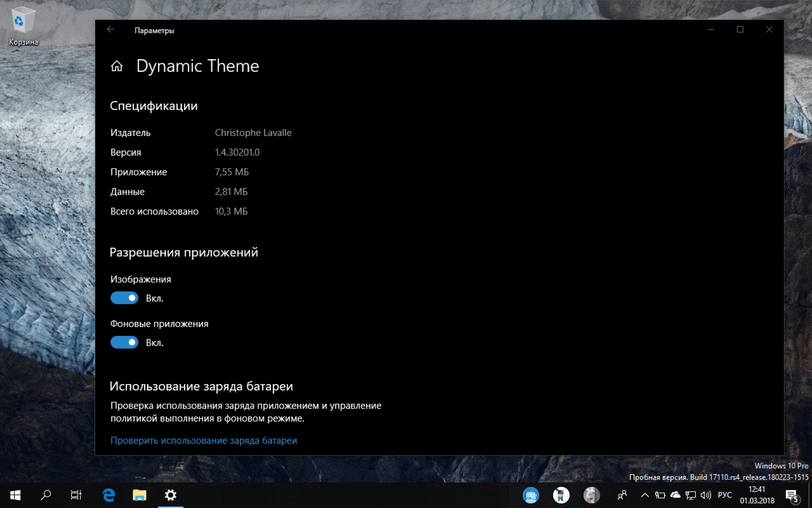The height and width of the screenshot is (508, 812).
Task: Click the battery power icon in system tray
Action: [x=660, y=495]
